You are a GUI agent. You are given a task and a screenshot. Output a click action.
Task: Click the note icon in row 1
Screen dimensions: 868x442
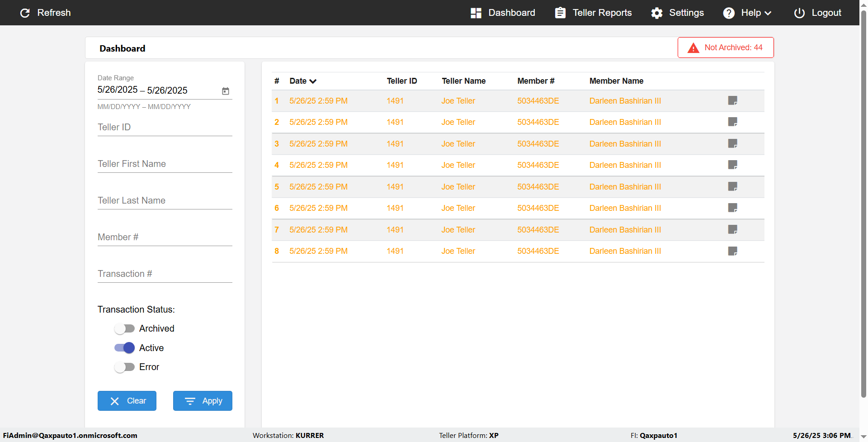point(732,100)
